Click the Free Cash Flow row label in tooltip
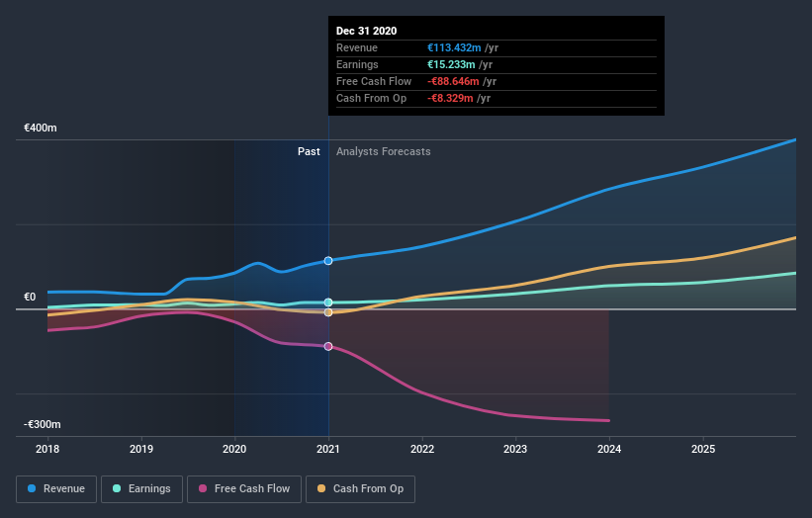Screen dimensions: 812x518 click(374, 81)
